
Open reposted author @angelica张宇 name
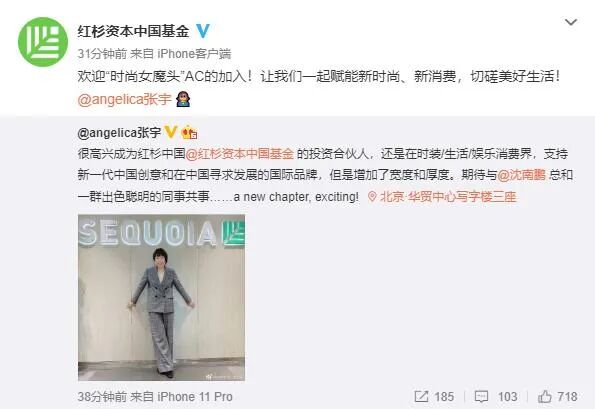click(119, 133)
